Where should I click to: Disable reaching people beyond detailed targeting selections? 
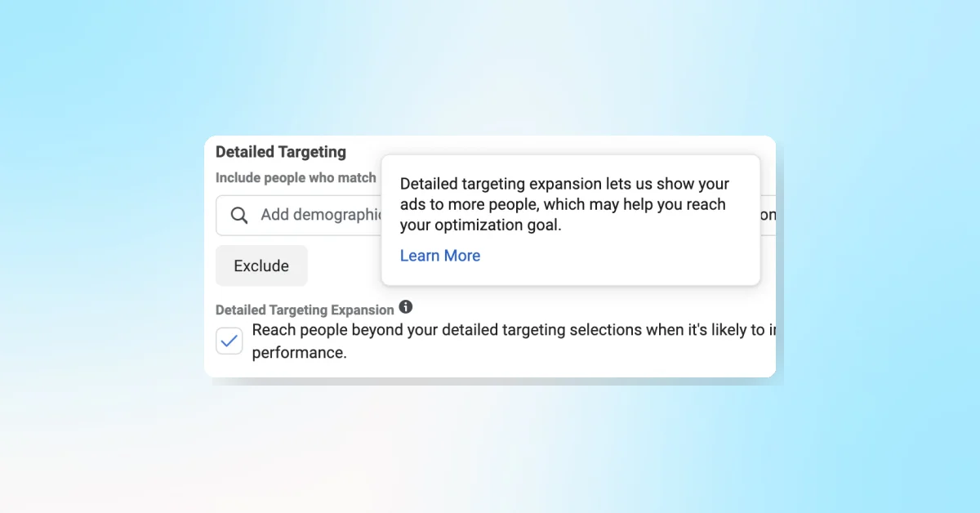(229, 341)
